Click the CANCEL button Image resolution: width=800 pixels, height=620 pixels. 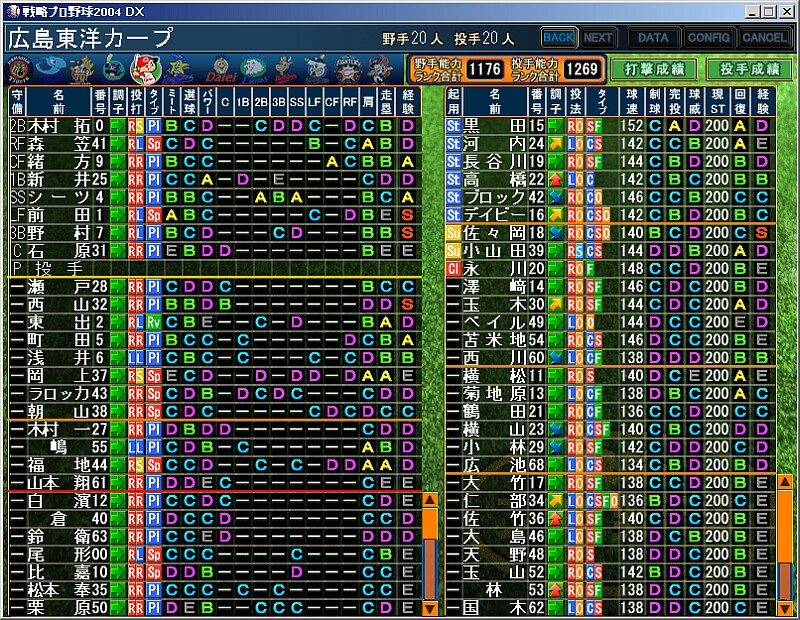coord(764,38)
